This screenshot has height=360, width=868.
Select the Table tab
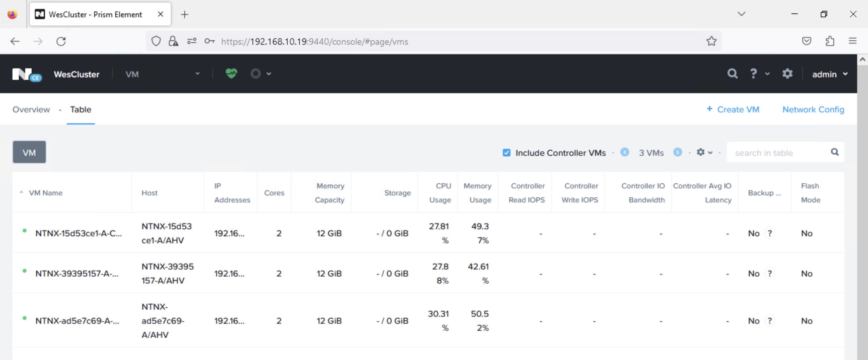(x=80, y=109)
